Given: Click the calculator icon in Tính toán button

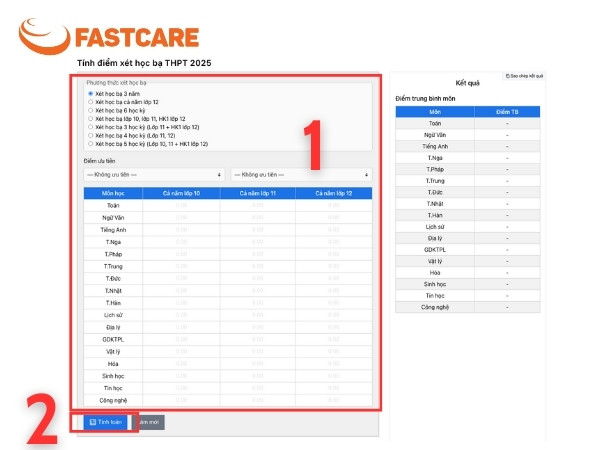Looking at the screenshot, I should coord(93,422).
